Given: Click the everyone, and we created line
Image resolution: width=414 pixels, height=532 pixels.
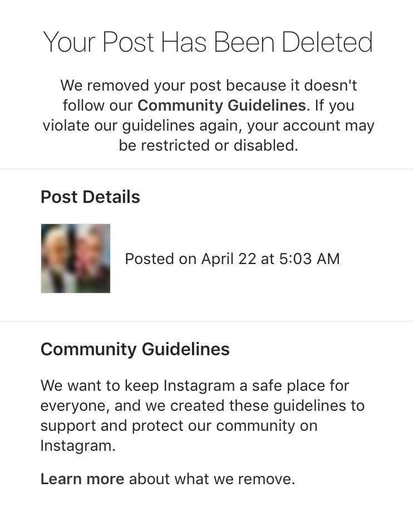Looking at the screenshot, I should 203,406.
